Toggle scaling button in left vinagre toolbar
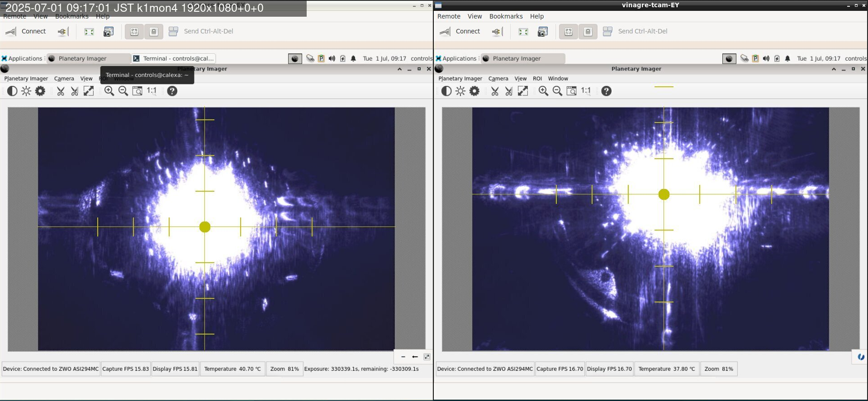The width and height of the screenshot is (868, 401). [x=134, y=31]
